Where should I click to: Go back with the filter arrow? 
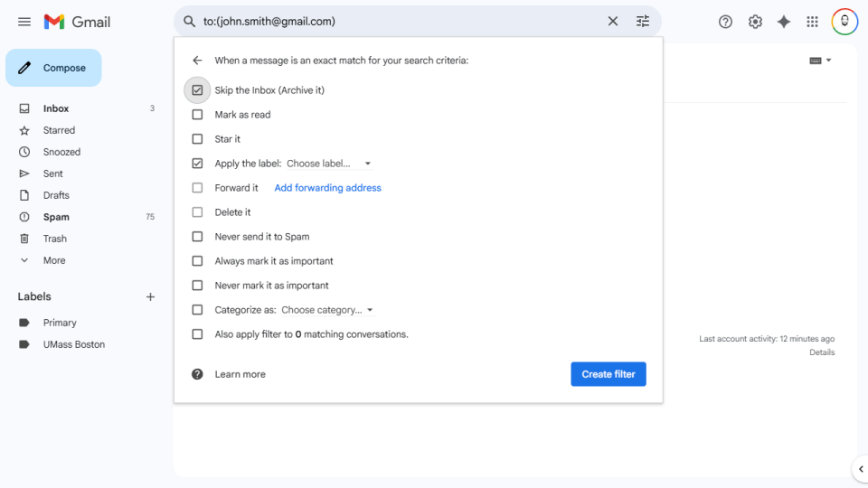coord(197,61)
